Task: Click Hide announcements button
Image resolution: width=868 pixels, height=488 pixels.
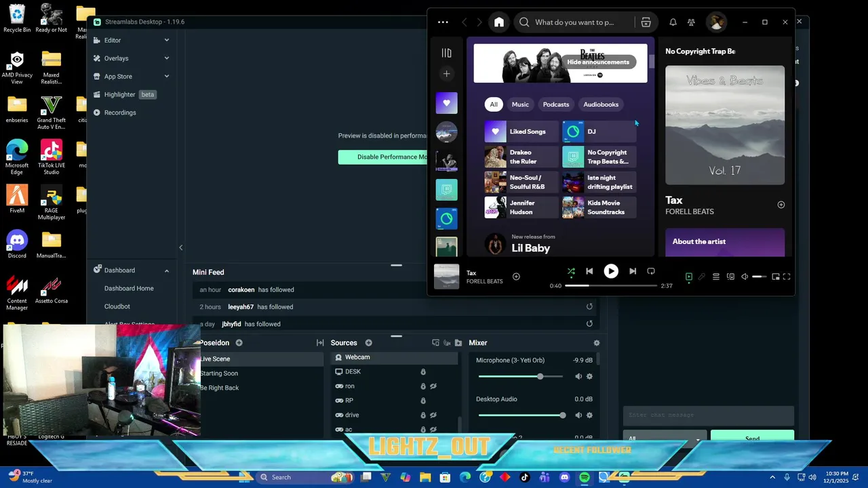Action: point(598,62)
